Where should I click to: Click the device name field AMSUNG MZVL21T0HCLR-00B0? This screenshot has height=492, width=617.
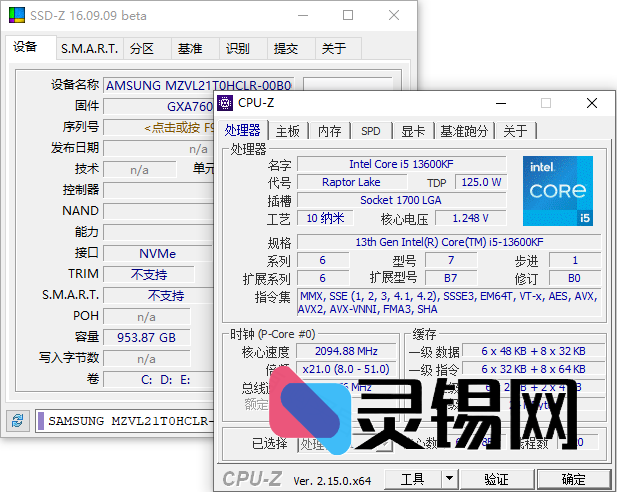[199, 85]
